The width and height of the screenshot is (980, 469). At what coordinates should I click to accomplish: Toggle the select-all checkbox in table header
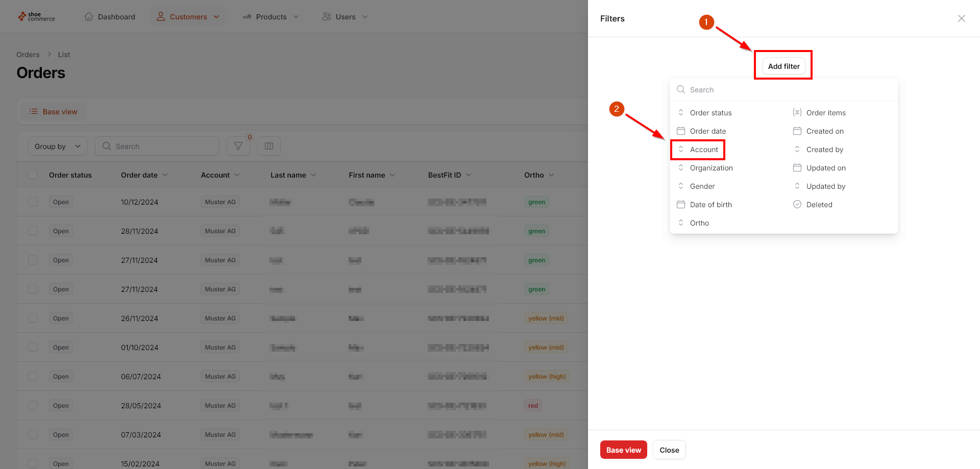[33, 175]
